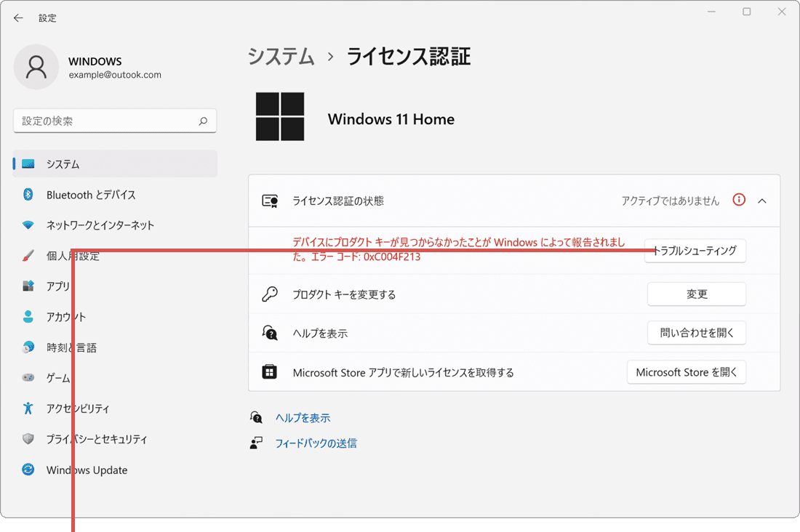800x532 pixels.
Task: Open the フィードバックの送信 link
Action: click(316, 443)
